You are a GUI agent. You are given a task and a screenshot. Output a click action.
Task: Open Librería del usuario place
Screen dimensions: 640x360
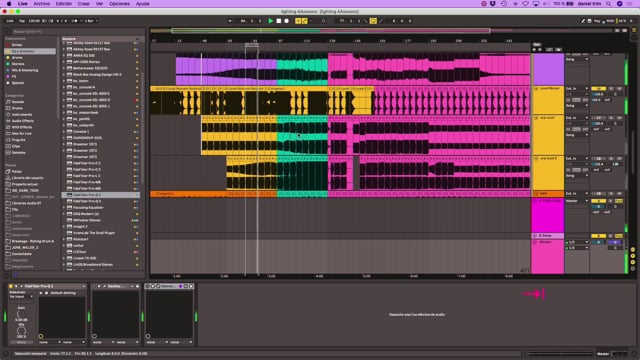point(27,178)
